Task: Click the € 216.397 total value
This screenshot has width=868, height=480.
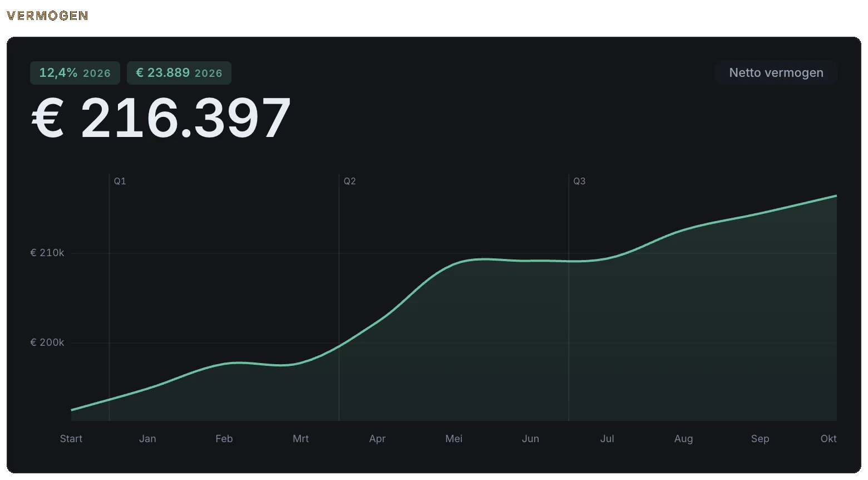Action: tap(161, 118)
